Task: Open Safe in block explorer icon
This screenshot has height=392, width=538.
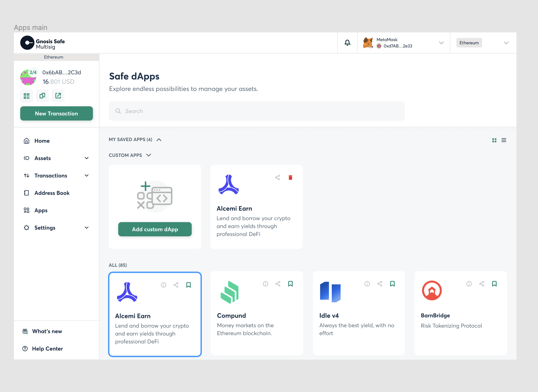Action: click(58, 96)
